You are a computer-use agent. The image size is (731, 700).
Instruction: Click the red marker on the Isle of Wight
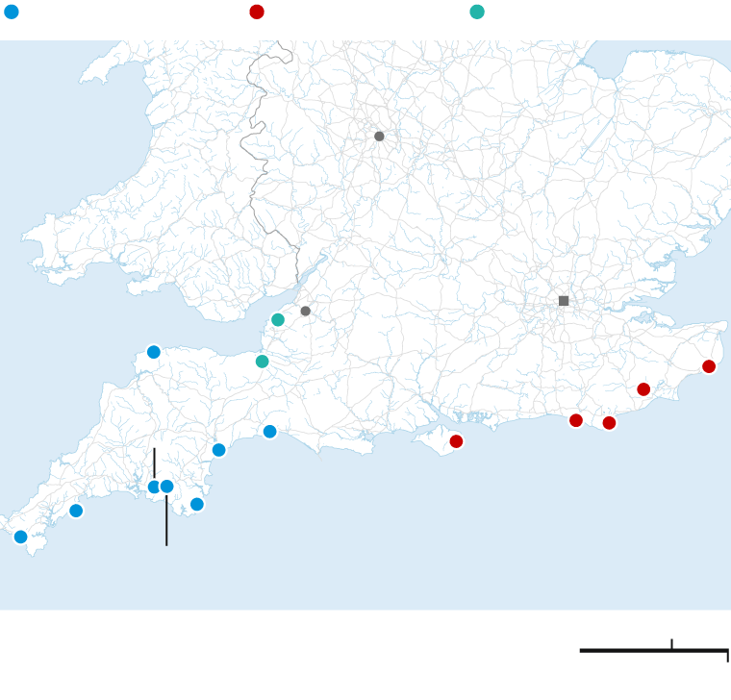(x=456, y=441)
